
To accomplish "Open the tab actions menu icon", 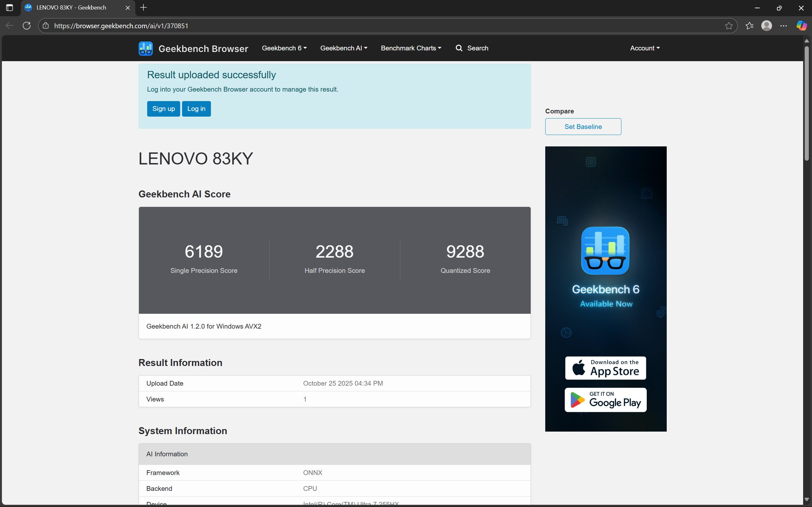I will pyautogui.click(x=10, y=7).
